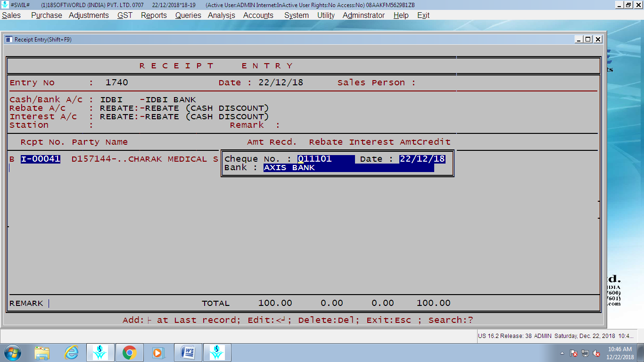The height and width of the screenshot is (362, 644).
Task: Open the Adjustments menu
Action: (89, 15)
